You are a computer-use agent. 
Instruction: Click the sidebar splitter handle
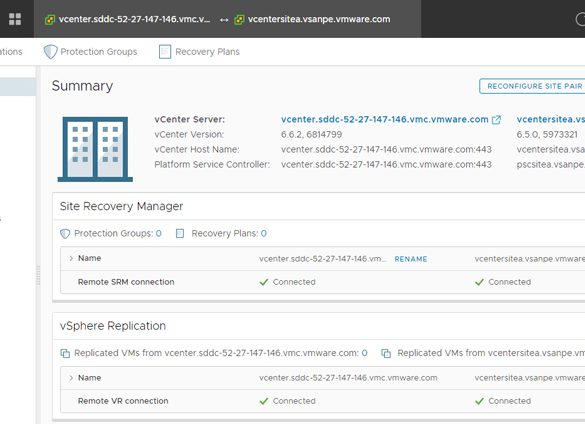coord(38,275)
